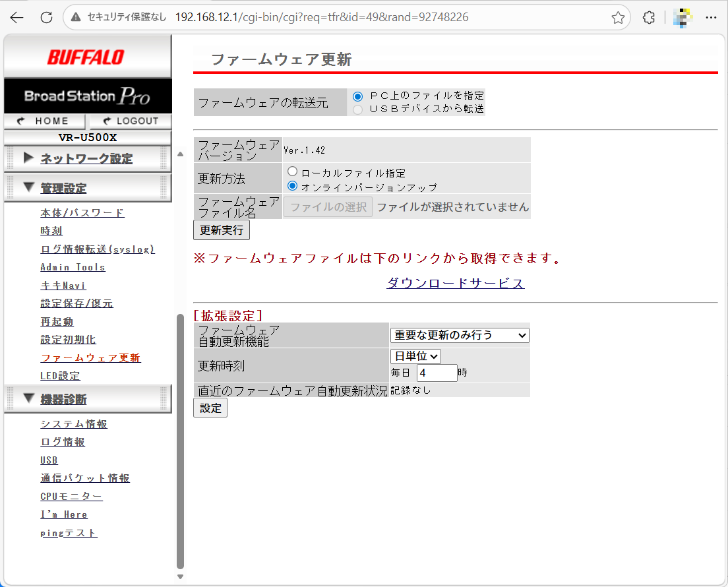728x587 pixels.
Task: Choose ローカルファイル指定 update method
Action: pos(293,172)
